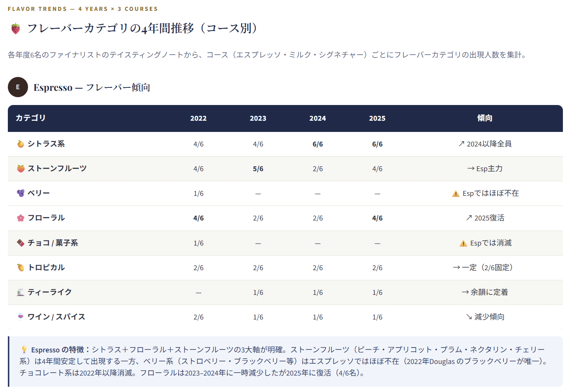Click the warning icon next to Espではほぼ不在

pyautogui.click(x=456, y=194)
